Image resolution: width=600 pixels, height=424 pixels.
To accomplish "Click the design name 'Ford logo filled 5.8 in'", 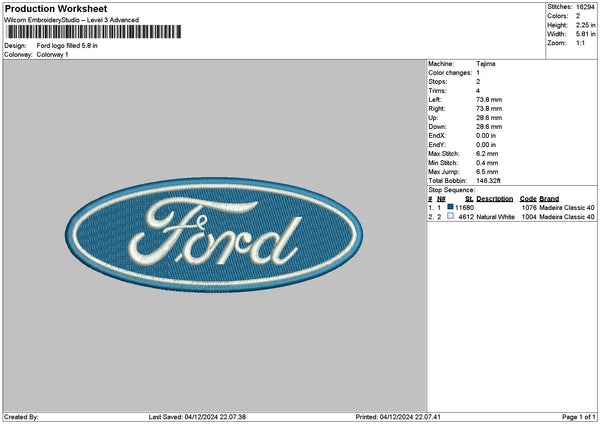I will pyautogui.click(x=67, y=46).
